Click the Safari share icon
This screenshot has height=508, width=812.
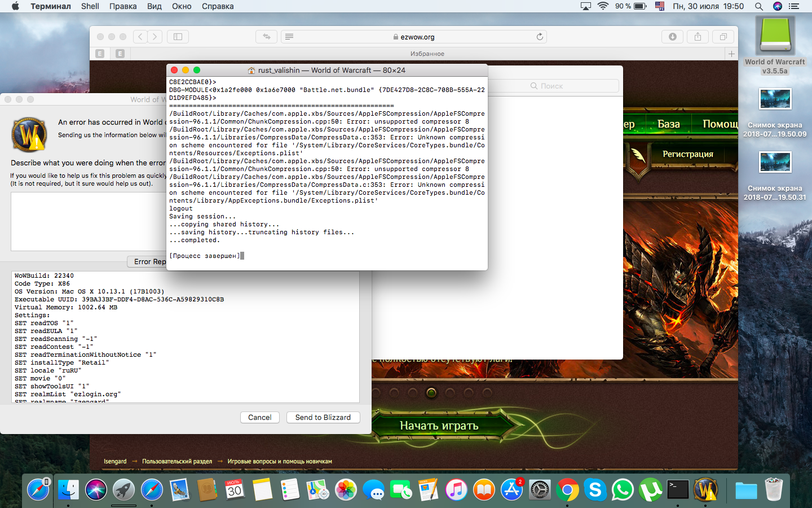tap(698, 37)
